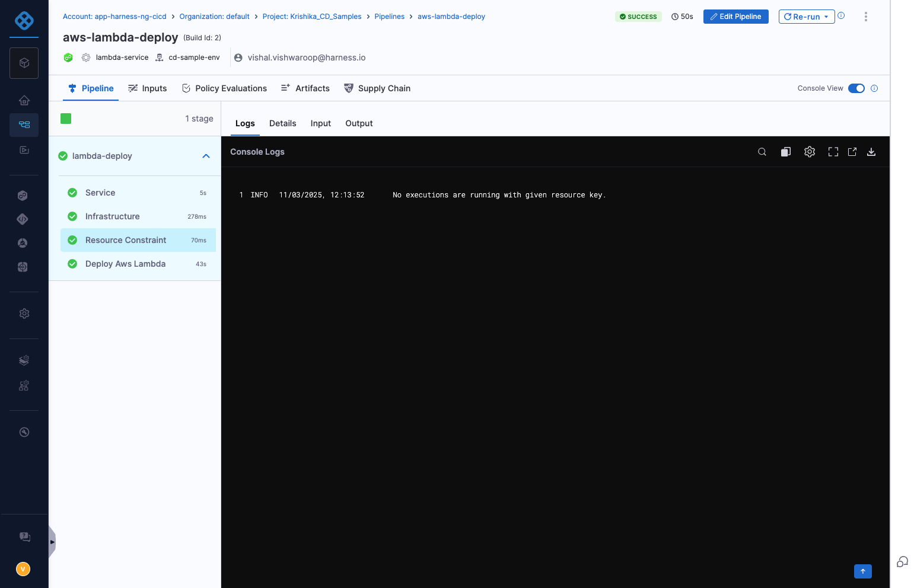
Task: Go to Account: app-harness-ng-cicd breadcrumb
Action: (x=114, y=17)
